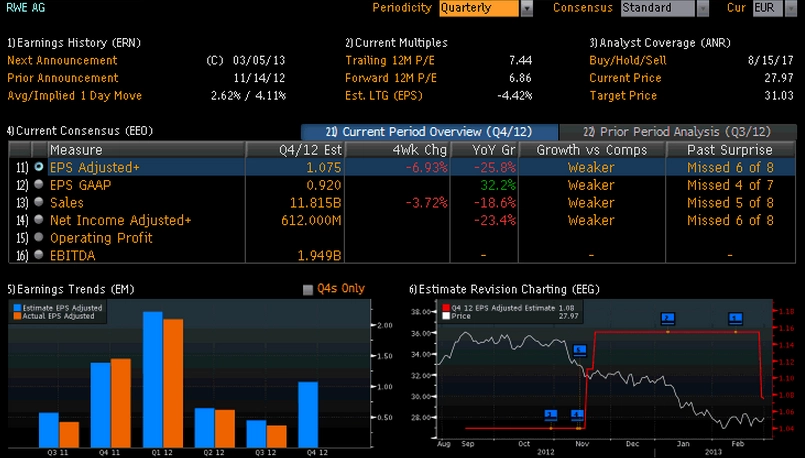Click revision marker 1 near February
The image size is (805, 458).
[x=735, y=319]
